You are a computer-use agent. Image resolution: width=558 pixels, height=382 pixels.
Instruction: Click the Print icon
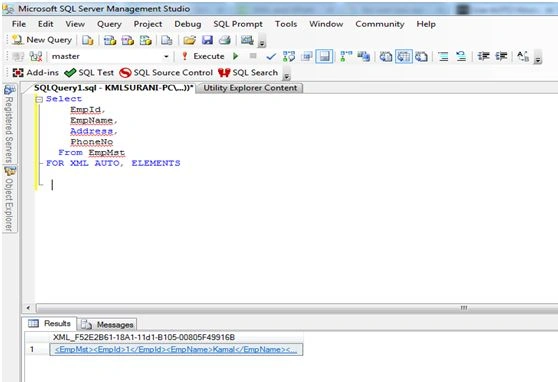(x=225, y=40)
